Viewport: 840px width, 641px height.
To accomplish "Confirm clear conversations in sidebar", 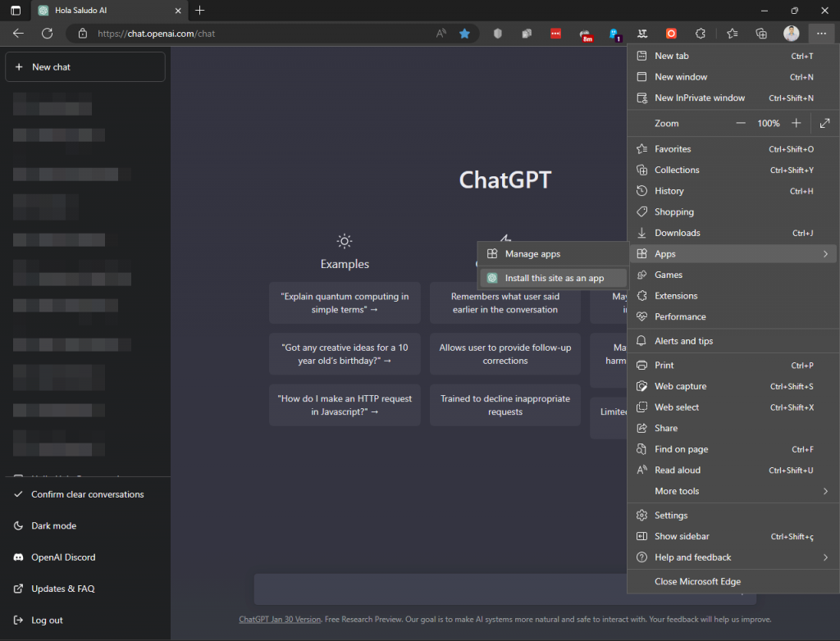I will [85, 494].
